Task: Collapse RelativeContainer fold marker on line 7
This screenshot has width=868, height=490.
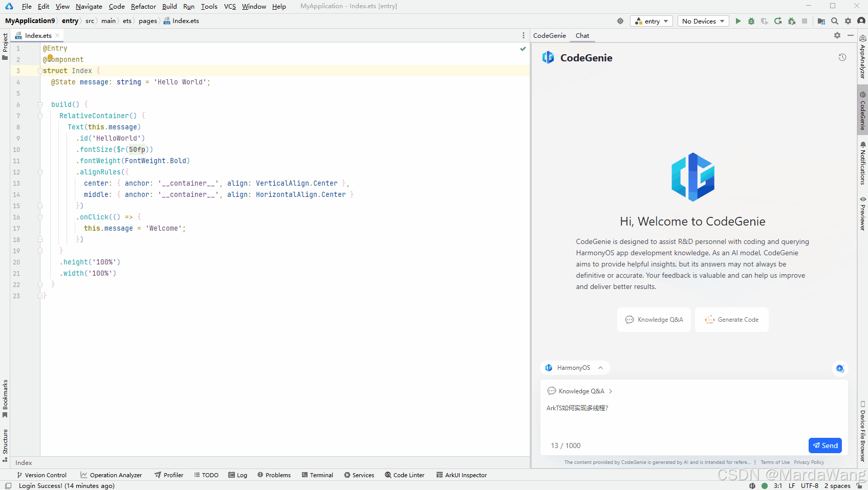Action: coord(40,116)
